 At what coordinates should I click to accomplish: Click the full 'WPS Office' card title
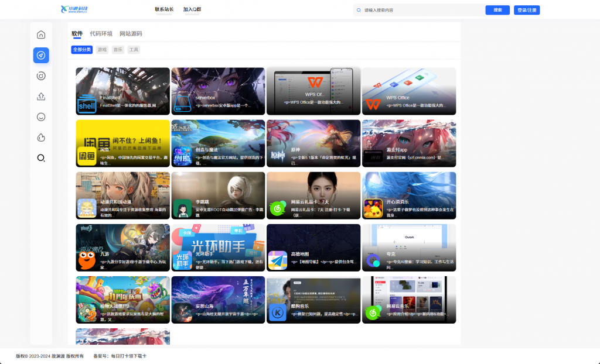coord(398,98)
